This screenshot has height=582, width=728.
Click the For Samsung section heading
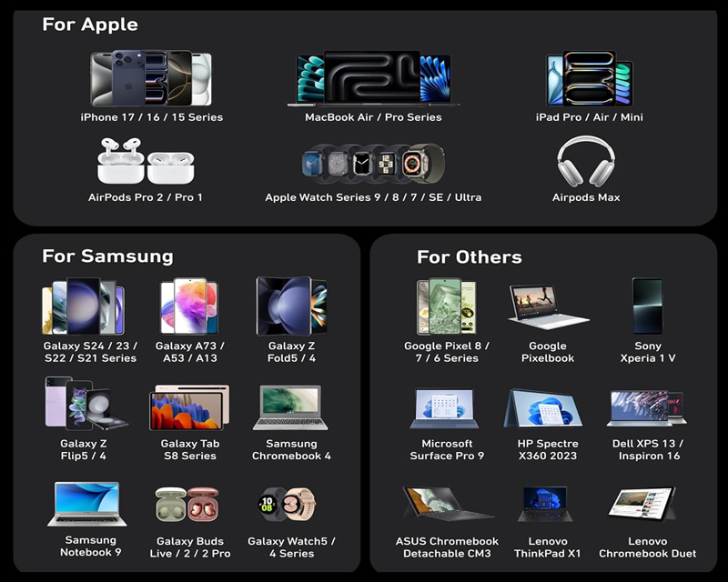[x=107, y=256]
